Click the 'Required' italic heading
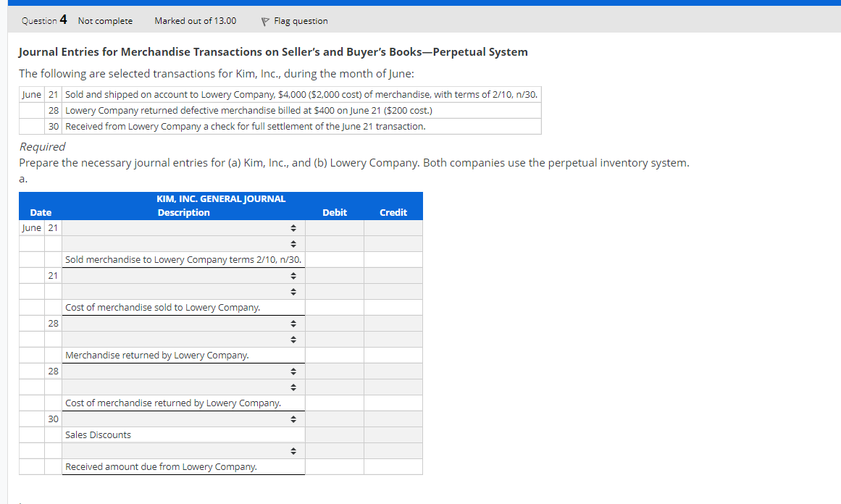The image size is (841, 504). [42, 146]
